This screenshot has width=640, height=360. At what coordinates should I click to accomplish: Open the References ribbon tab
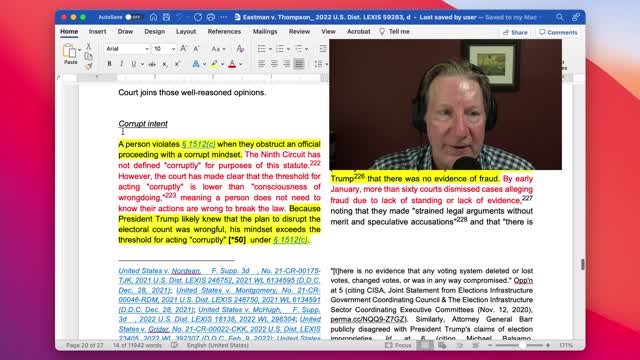tap(224, 31)
